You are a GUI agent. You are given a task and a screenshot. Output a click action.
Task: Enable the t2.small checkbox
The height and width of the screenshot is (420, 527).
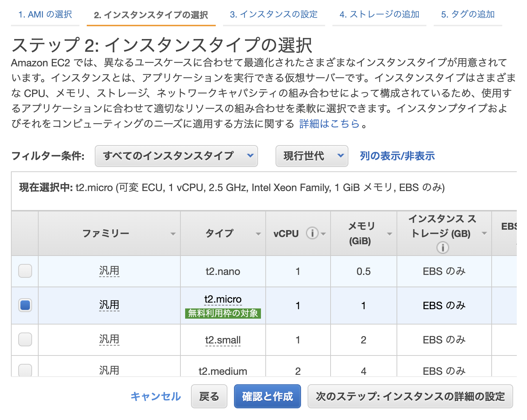[x=25, y=340]
